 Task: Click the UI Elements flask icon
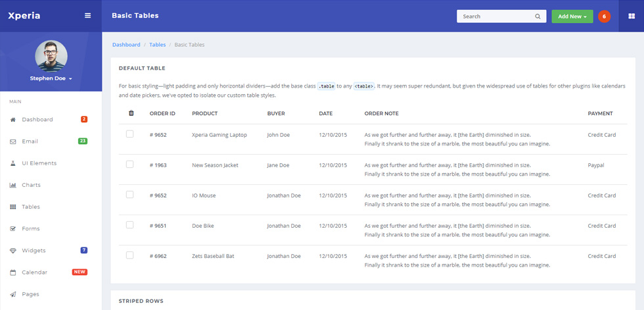[x=12, y=163]
